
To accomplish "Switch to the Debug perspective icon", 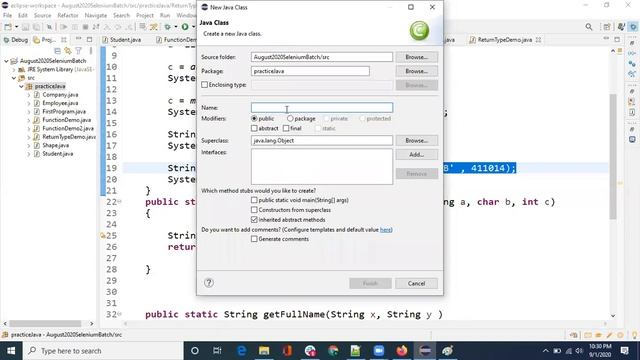I will point(633,27).
